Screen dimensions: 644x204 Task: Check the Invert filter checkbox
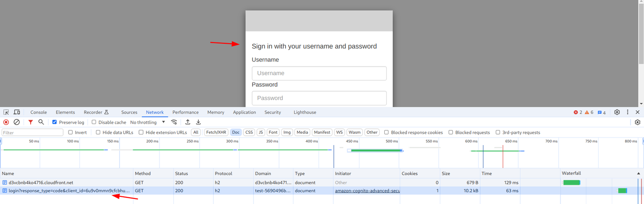pyautogui.click(x=70, y=132)
